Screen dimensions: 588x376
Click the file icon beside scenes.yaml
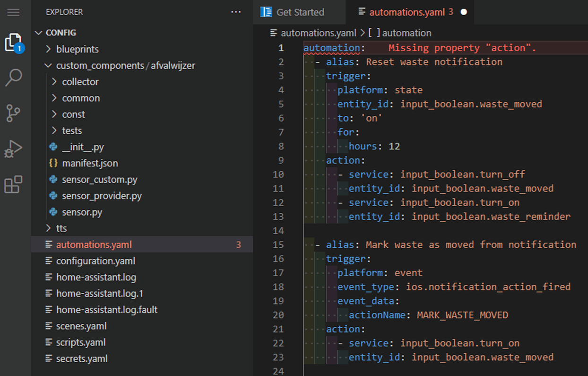pyautogui.click(x=48, y=326)
